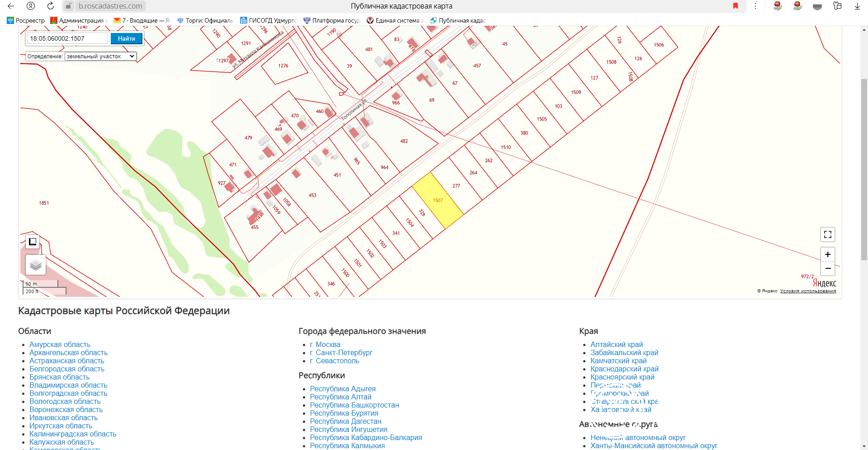Screen dimensions: 868x450
Task: Zoom in the map with plus button
Action: [828, 254]
